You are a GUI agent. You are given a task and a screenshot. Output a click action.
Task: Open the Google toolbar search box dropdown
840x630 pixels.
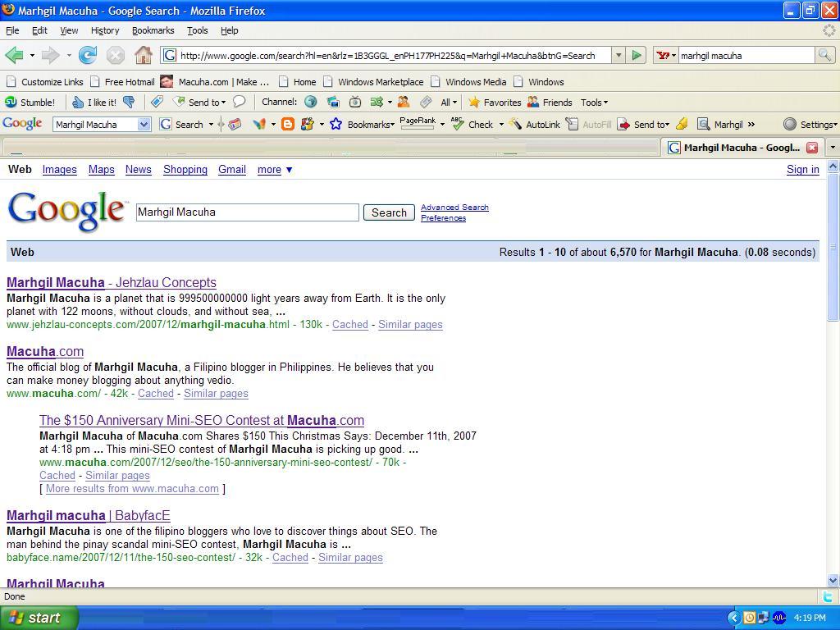144,125
